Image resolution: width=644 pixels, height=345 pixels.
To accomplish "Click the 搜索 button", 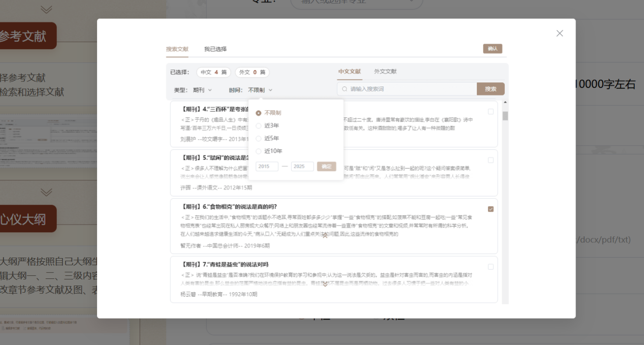I will point(491,89).
